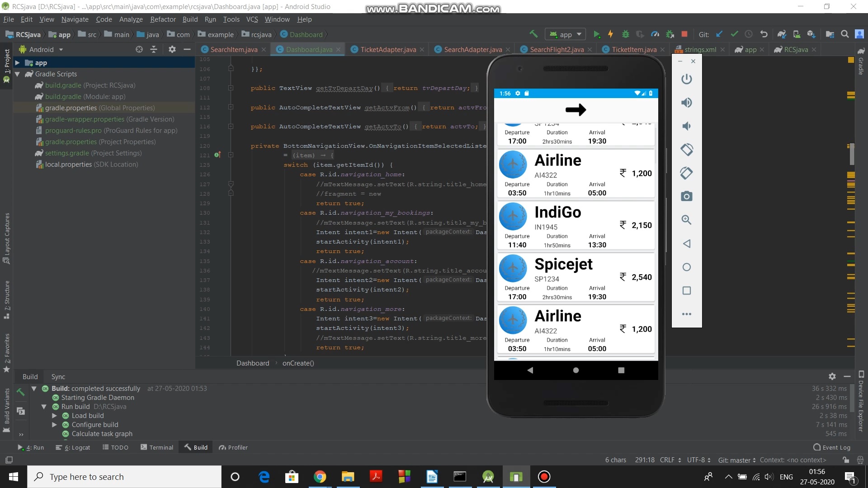The image size is (868, 488).
Task: Collapse Build completed successfully node
Action: (34, 389)
